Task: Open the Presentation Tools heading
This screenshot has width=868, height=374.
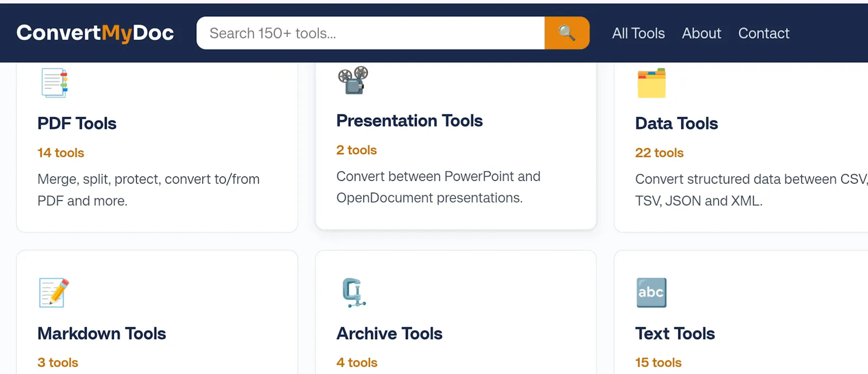Action: tap(410, 121)
